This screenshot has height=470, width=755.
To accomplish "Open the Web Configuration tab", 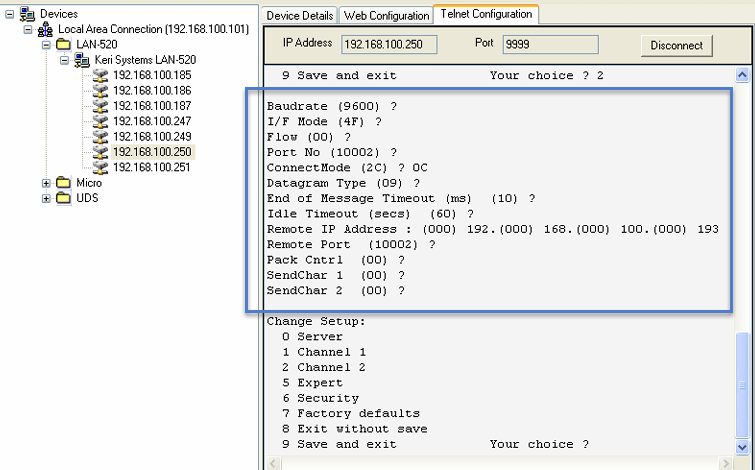I will coord(385,16).
